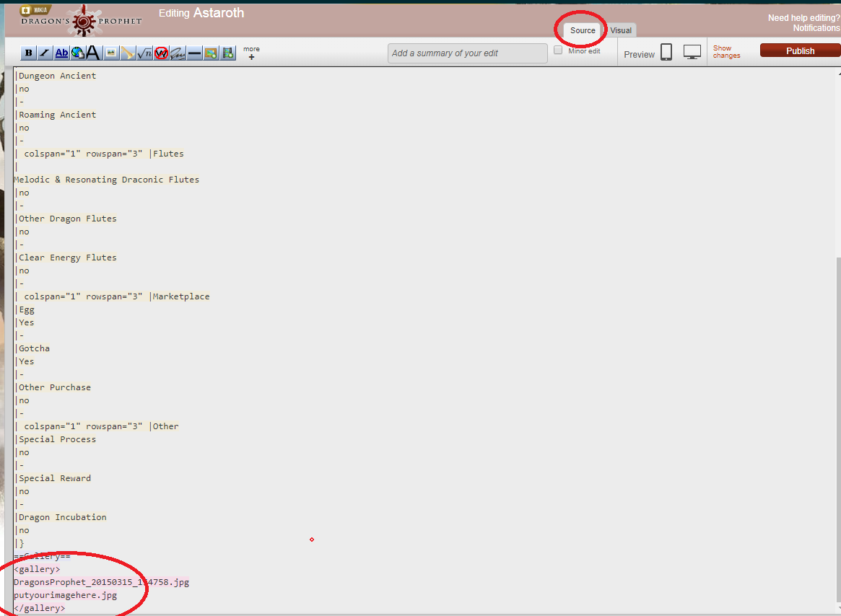
Task: Check the Minor edit box
Action: pyautogui.click(x=558, y=50)
